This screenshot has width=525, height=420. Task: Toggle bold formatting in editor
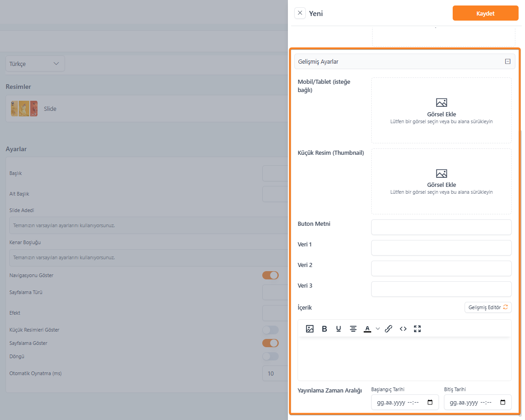(324, 329)
